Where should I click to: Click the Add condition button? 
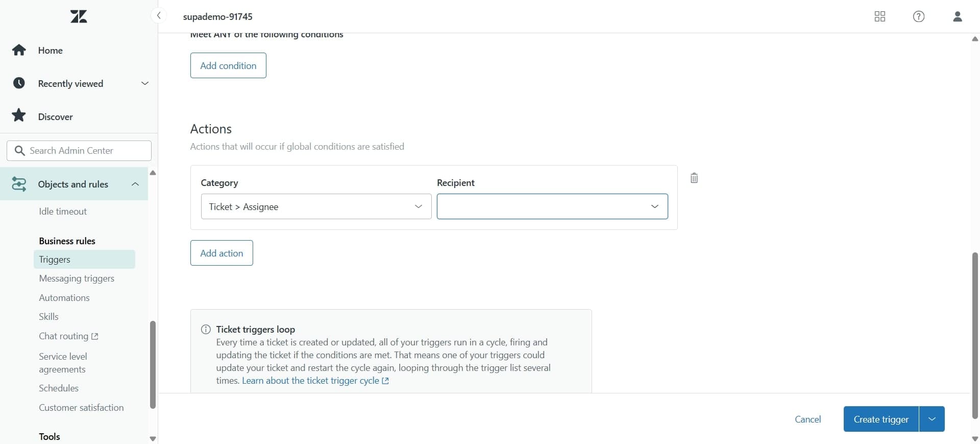228,65
